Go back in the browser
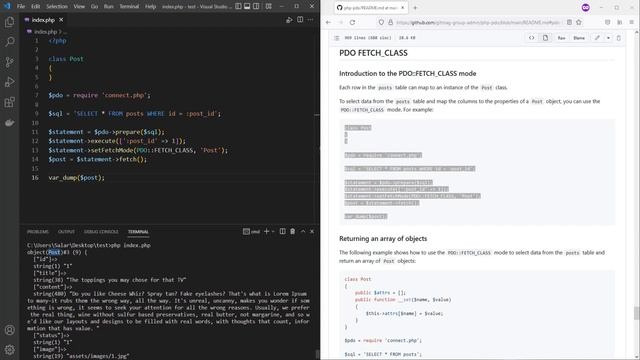Screen dimensions: 640x360 click(x=329, y=22)
